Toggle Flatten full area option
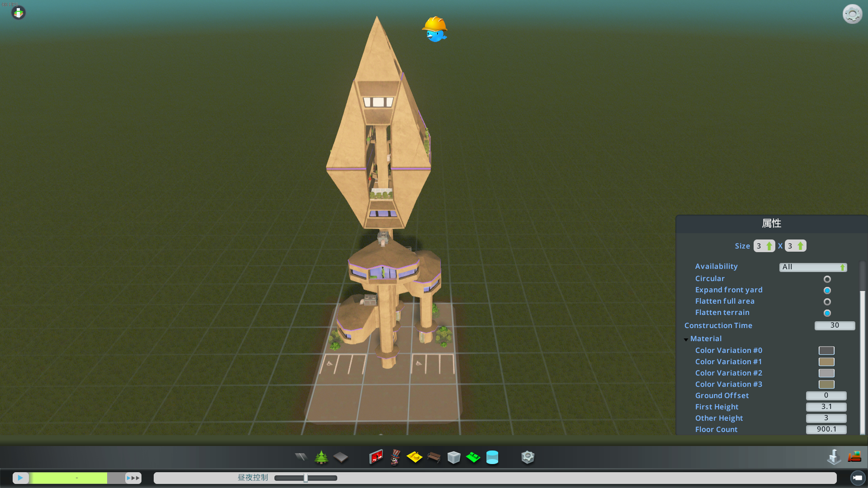The image size is (868, 488). [x=827, y=302]
